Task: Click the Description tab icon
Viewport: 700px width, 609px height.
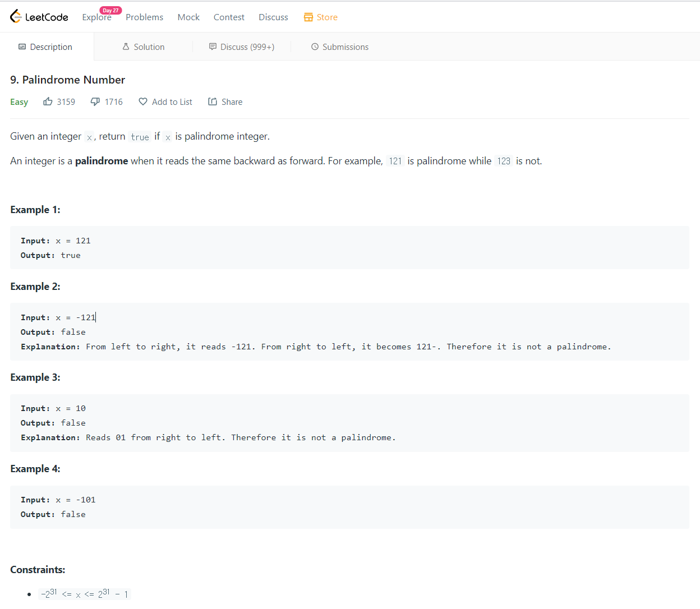Action: click(22, 47)
